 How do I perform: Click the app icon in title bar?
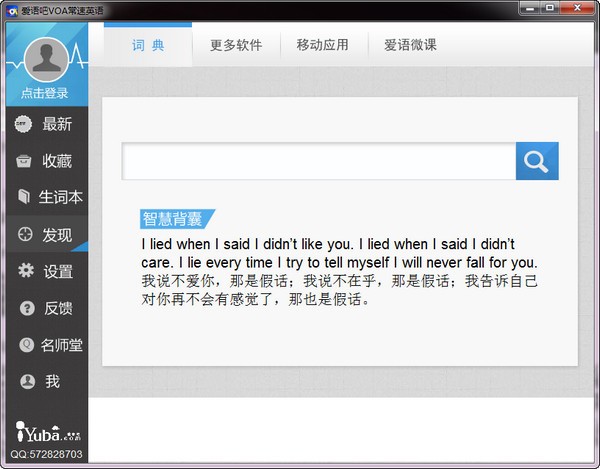(12, 11)
